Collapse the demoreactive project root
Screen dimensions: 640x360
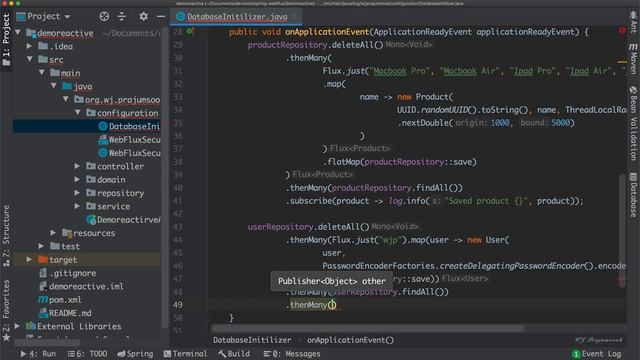coord(18,32)
